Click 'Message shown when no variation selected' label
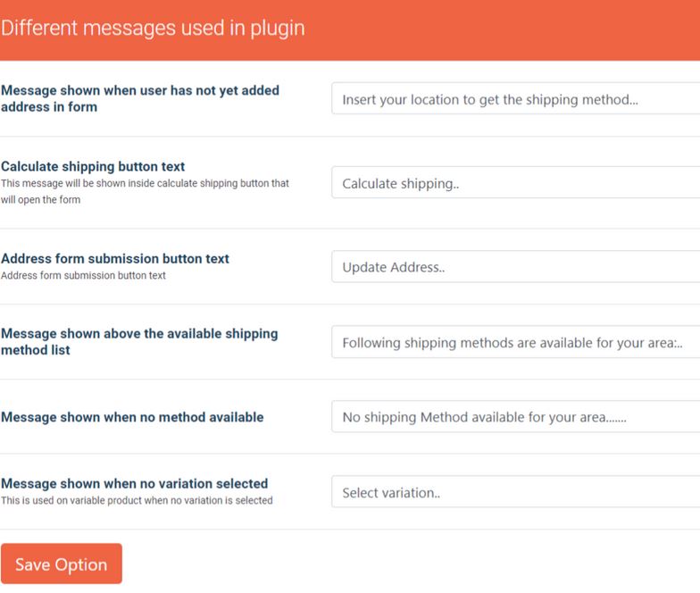The height and width of the screenshot is (593, 700). click(134, 484)
